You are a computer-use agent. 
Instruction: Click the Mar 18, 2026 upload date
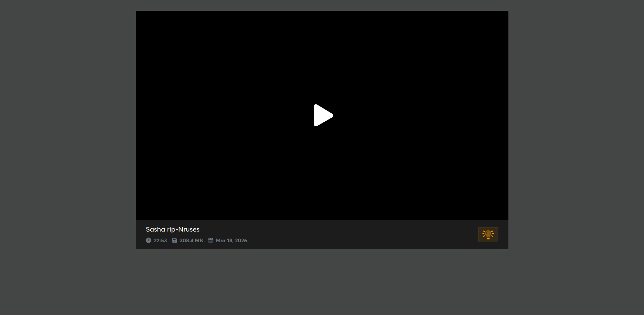tap(231, 241)
